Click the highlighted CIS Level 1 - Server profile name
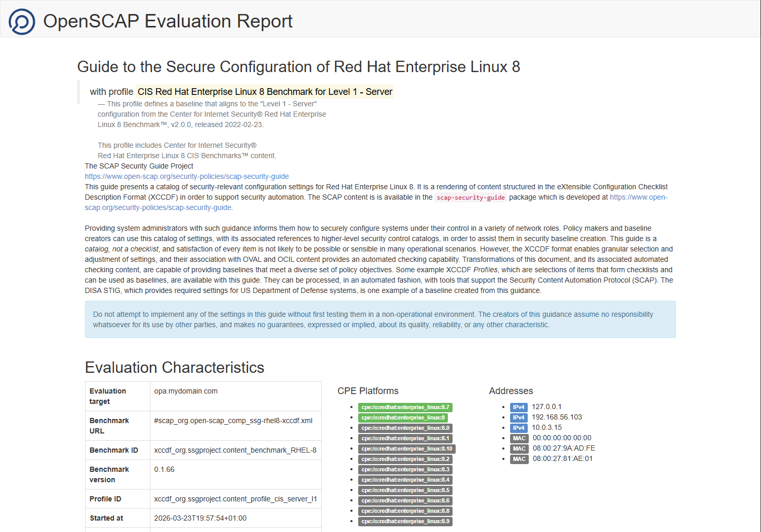761x532 pixels. 265,92
